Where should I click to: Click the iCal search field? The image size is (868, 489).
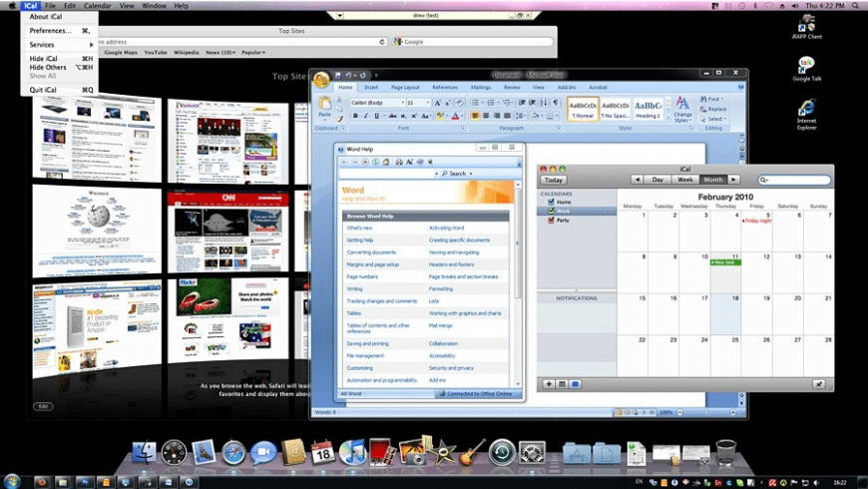(x=794, y=180)
